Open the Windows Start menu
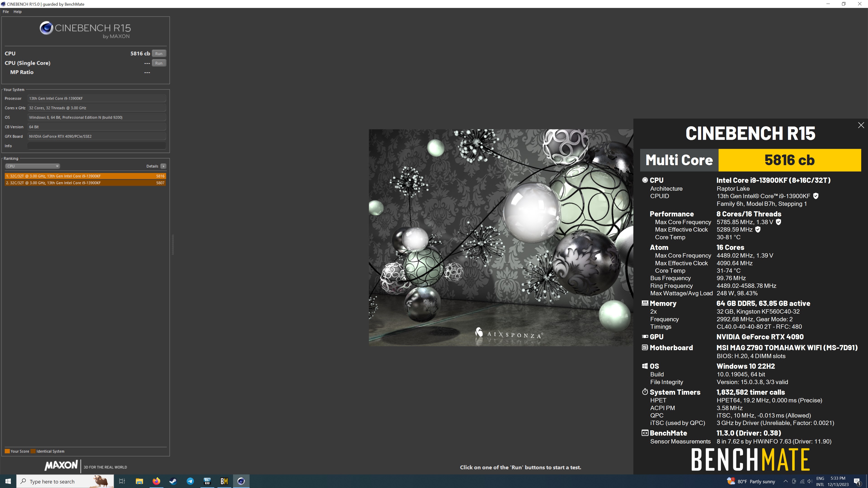This screenshot has height=488, width=868. [8, 481]
